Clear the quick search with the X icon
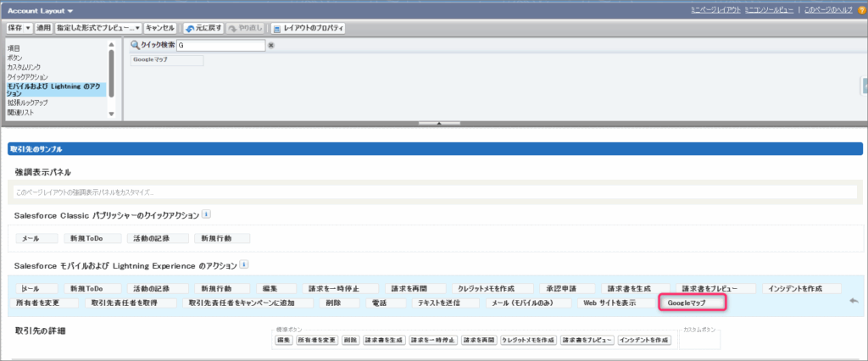 tap(271, 45)
